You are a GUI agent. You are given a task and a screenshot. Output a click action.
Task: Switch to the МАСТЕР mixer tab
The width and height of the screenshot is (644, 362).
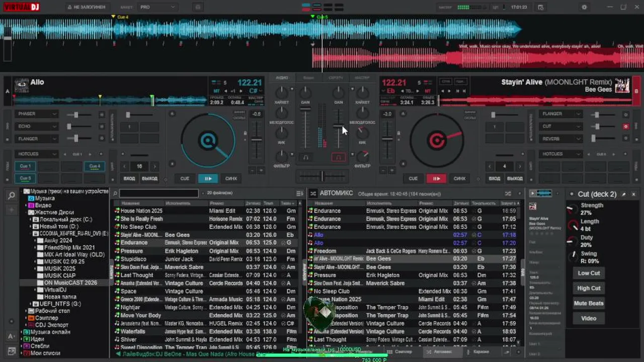pos(362,78)
